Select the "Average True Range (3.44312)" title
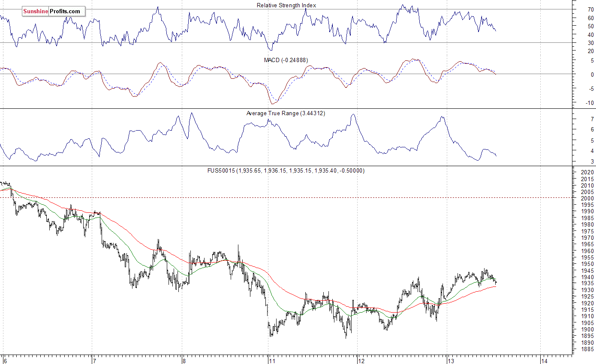Screen dimensions: 596x364 (x=286, y=113)
